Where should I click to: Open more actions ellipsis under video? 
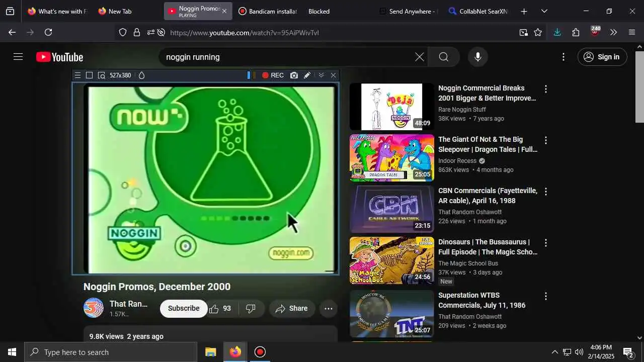pyautogui.click(x=329, y=308)
